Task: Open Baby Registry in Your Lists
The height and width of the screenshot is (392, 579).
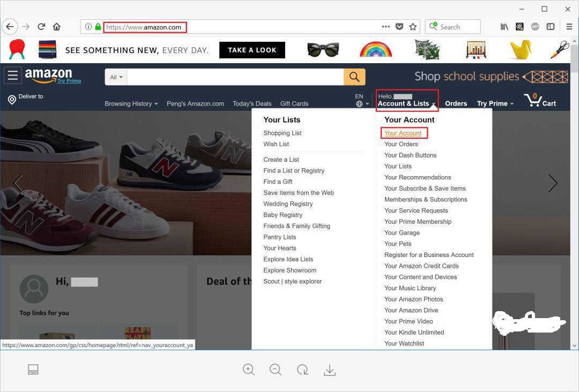Action: 283,215
